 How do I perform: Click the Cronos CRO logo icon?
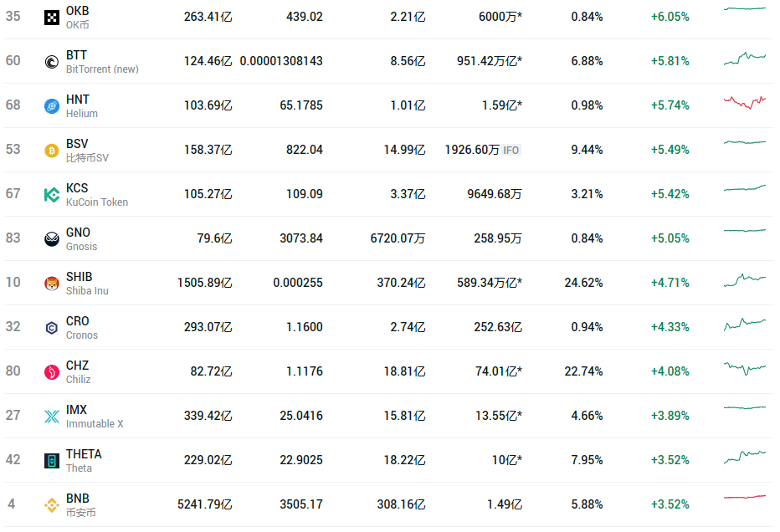pyautogui.click(x=51, y=327)
